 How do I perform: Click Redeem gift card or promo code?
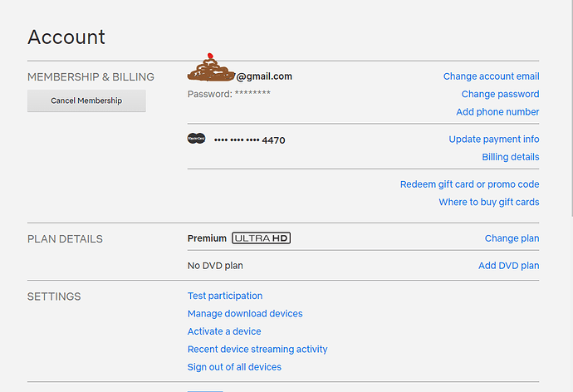469,184
